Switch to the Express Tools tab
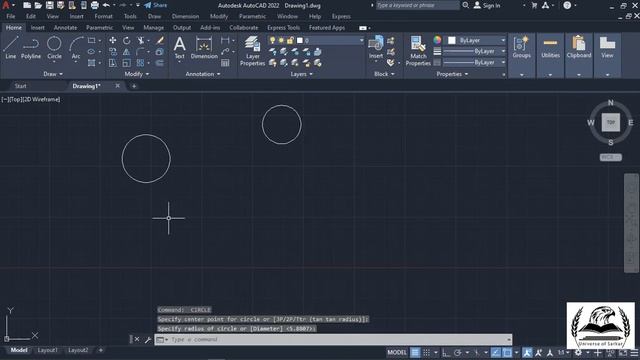Image resolution: width=640 pixels, height=360 pixels. 283,28
